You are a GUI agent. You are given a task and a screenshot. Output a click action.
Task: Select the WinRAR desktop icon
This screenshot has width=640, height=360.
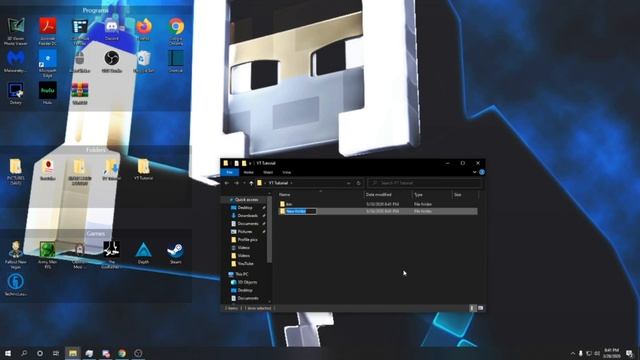80,93
